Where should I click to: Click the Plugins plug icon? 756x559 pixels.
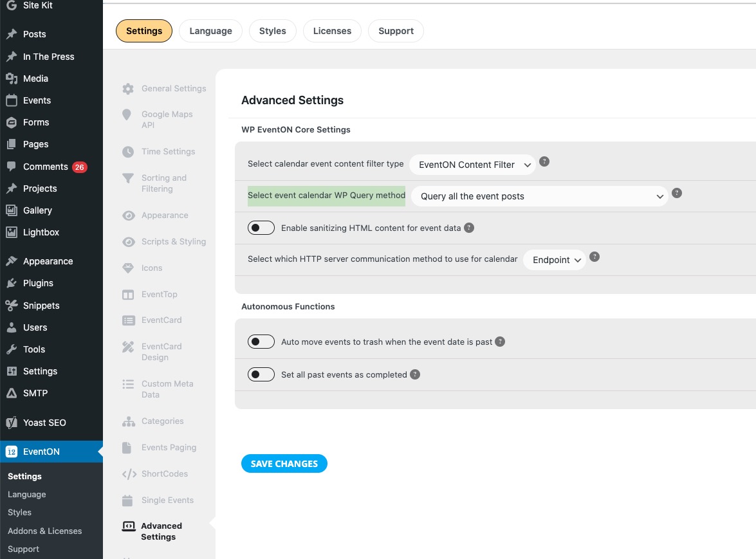12,283
